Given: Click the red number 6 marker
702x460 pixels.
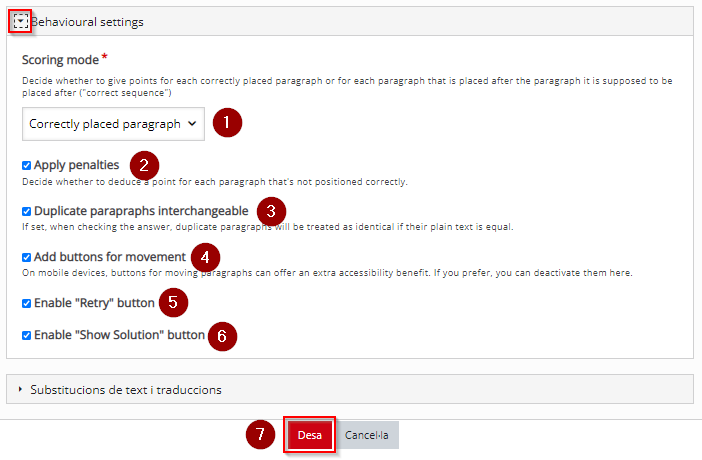Looking at the screenshot, I should pyautogui.click(x=222, y=336).
